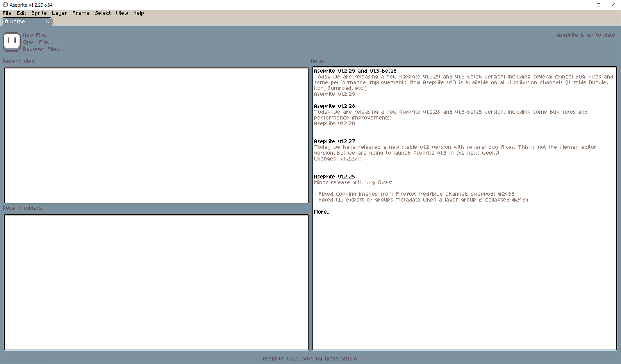The width and height of the screenshot is (621, 364).
Task: Click the More... link in News
Action: 322,212
